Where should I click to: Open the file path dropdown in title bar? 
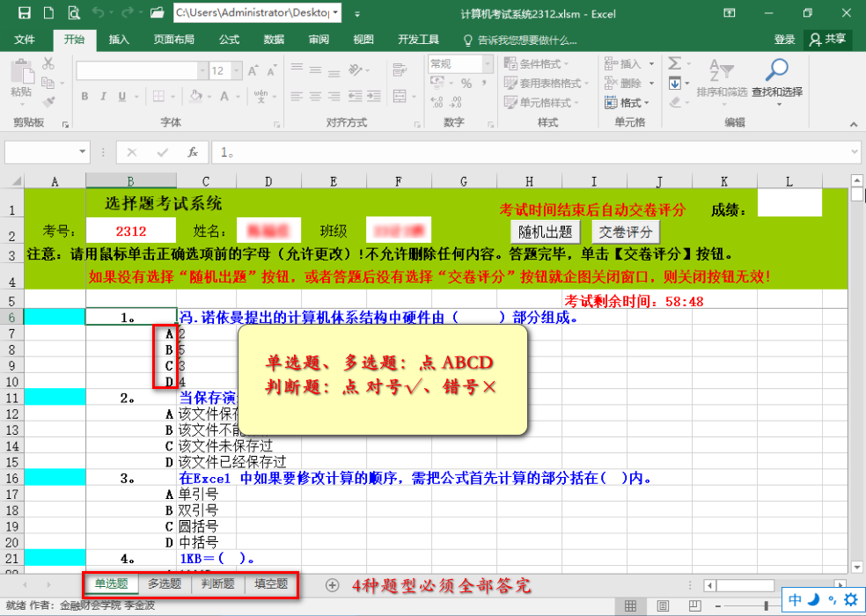click(x=335, y=12)
